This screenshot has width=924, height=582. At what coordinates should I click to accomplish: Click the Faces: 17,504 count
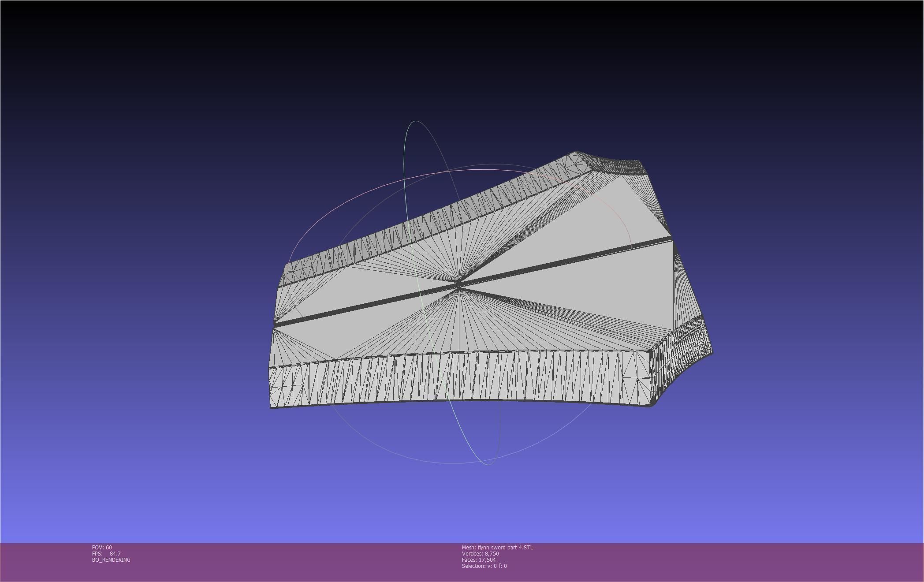[479, 560]
